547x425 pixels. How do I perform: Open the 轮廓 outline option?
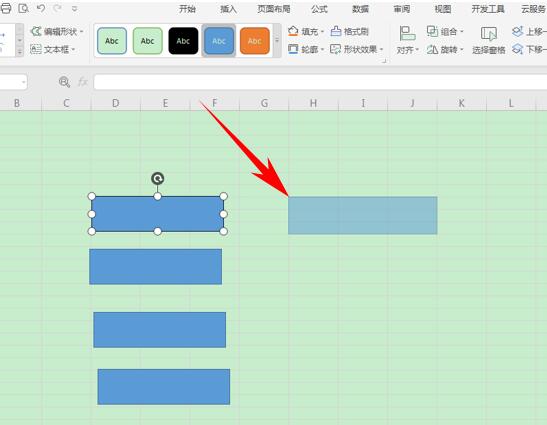point(306,49)
